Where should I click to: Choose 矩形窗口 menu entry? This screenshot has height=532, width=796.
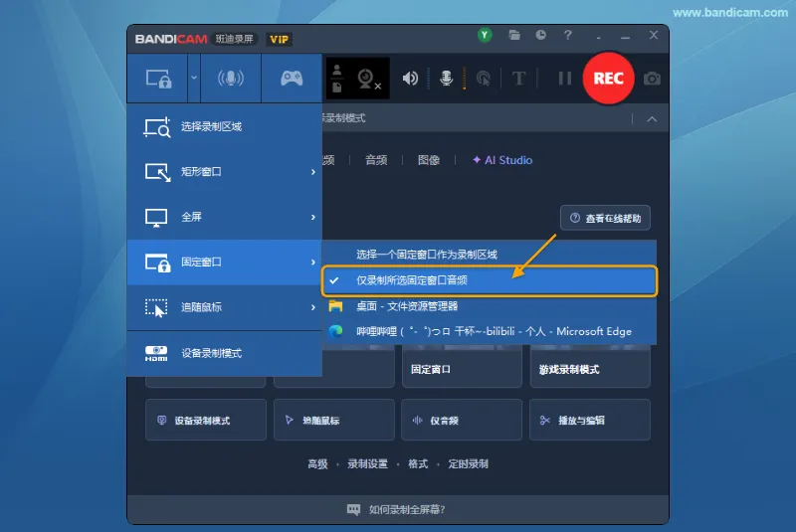[x=225, y=172]
